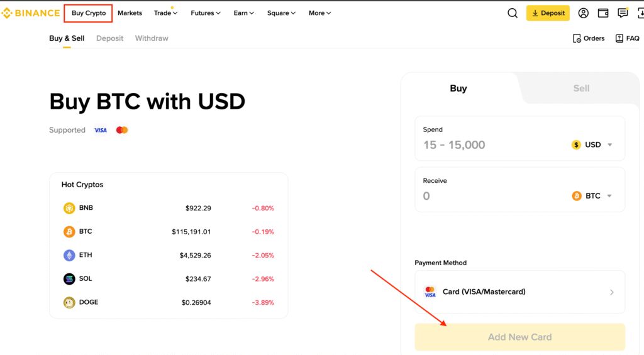Open Card (VISA/Mastercard) payment options chevron
644x355 pixels.
(x=611, y=292)
